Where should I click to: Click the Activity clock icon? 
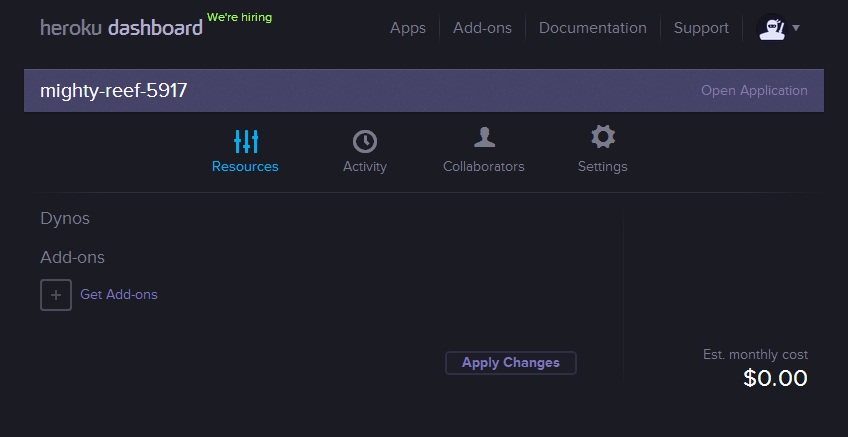(x=365, y=142)
